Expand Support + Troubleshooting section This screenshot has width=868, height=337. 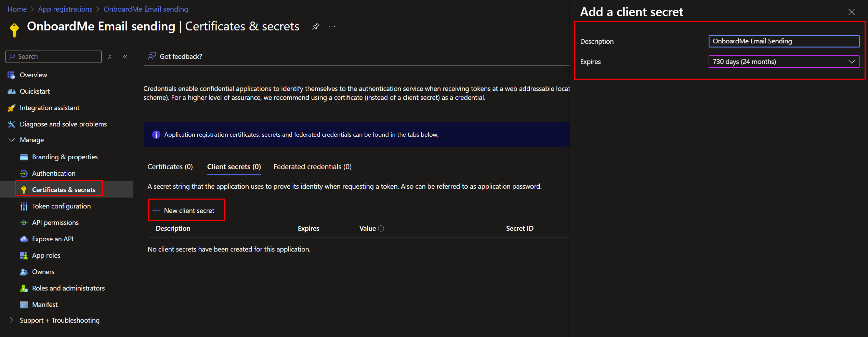tap(12, 320)
